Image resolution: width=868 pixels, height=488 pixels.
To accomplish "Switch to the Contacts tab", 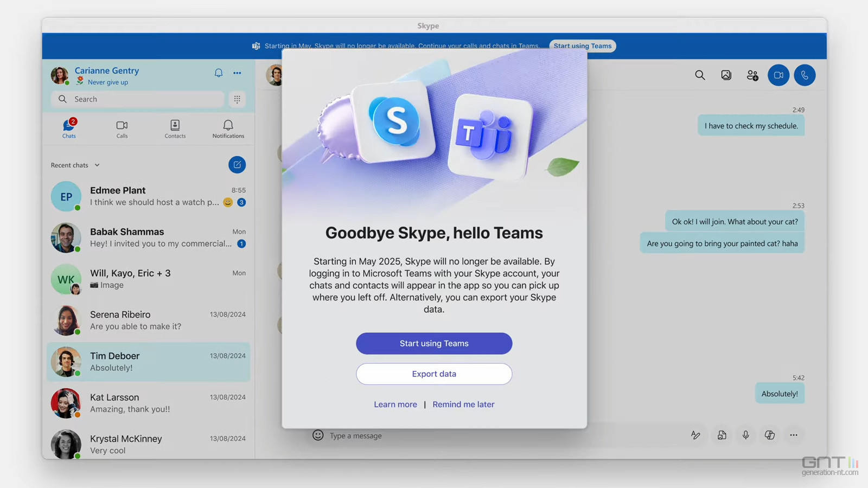I will coord(175,129).
